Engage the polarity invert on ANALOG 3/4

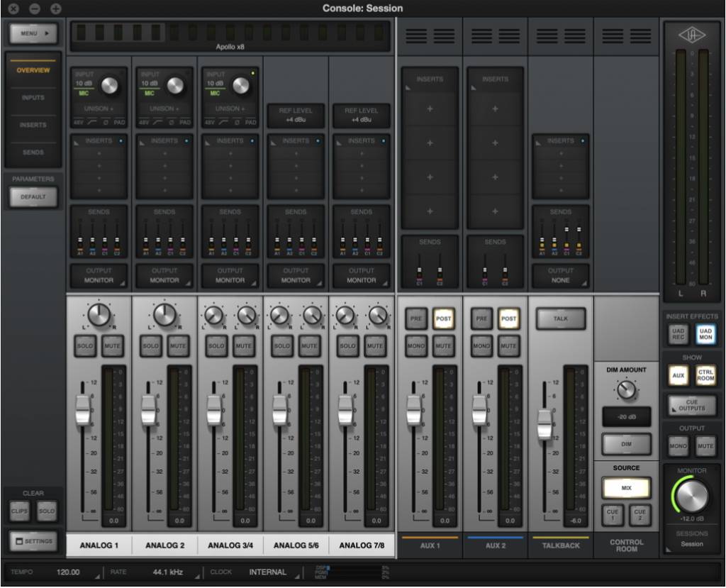[x=239, y=121]
